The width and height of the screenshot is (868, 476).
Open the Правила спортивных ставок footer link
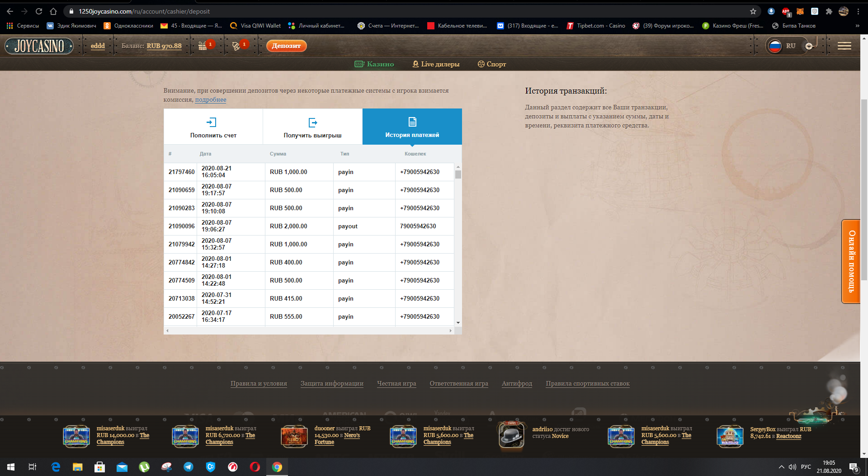click(588, 383)
